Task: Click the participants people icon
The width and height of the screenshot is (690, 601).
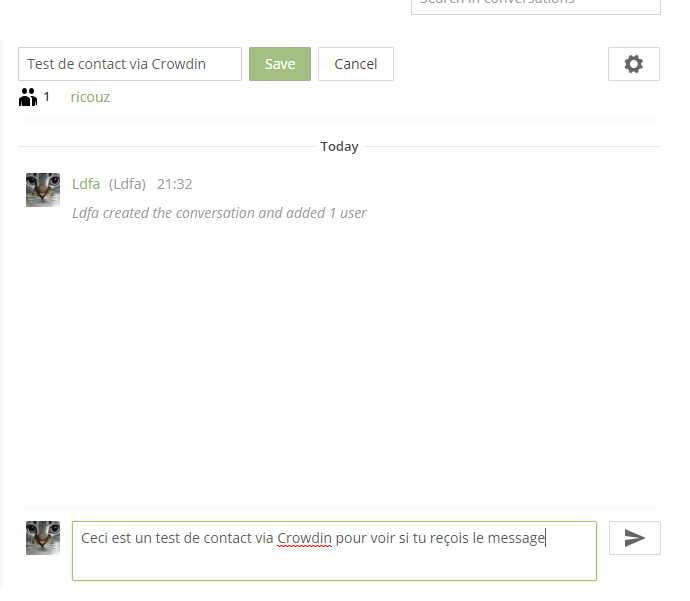Action: click(x=28, y=97)
